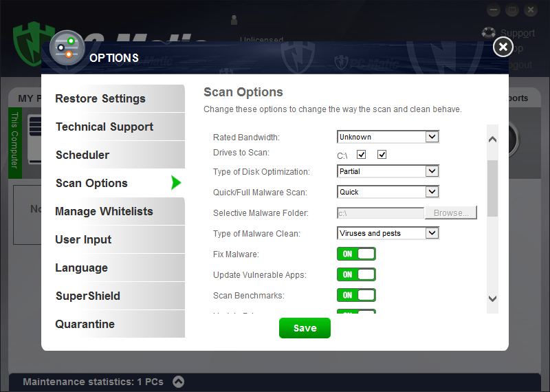Click the Options sliders icon in header
The image size is (550, 392).
pos(67,48)
